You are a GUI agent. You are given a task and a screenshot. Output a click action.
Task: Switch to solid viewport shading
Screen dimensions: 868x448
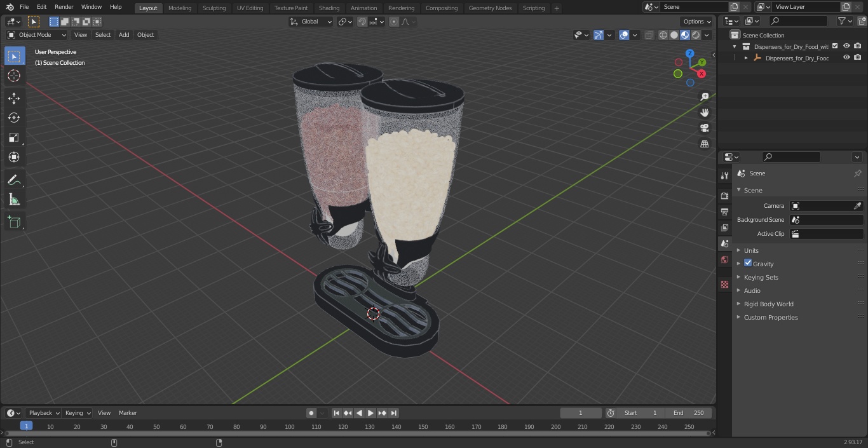[x=674, y=35]
